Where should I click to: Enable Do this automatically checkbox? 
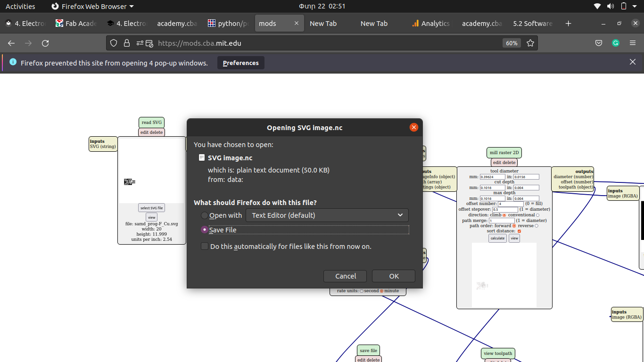point(205,246)
